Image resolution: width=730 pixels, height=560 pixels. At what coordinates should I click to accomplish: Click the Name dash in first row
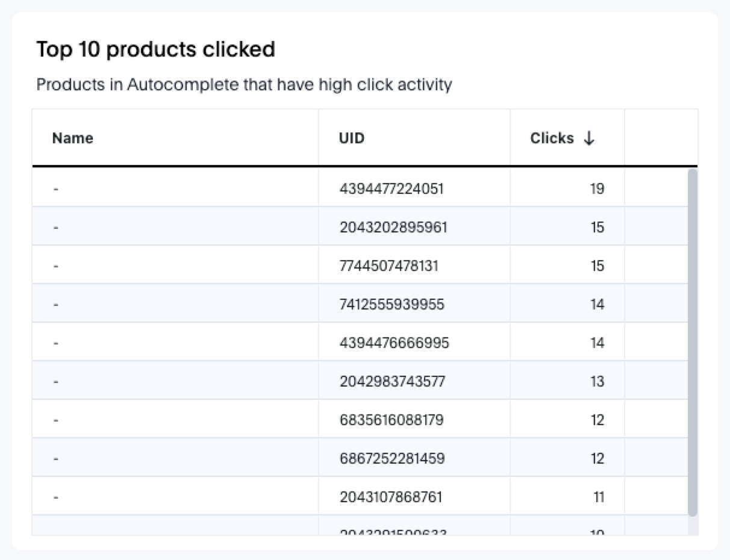tap(55, 189)
